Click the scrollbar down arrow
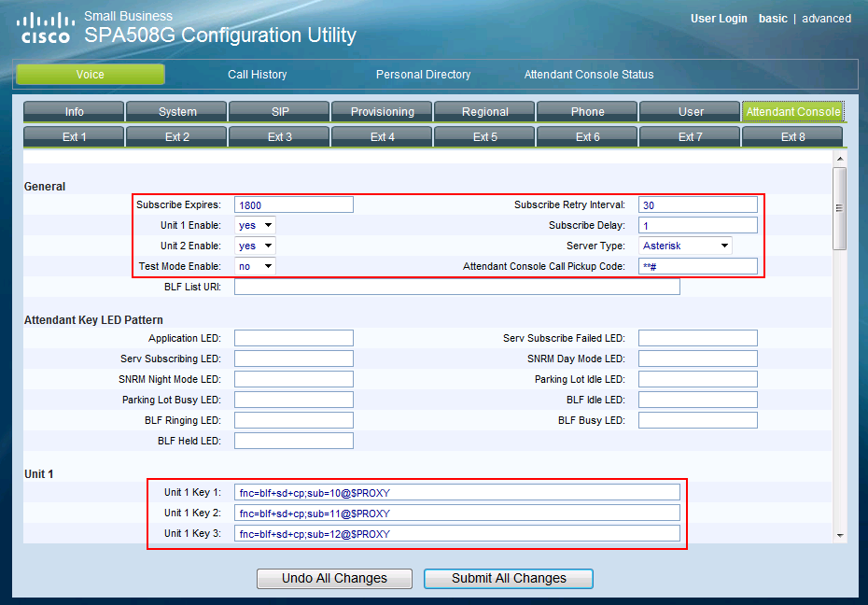This screenshot has height=605, width=868. pos(840,535)
